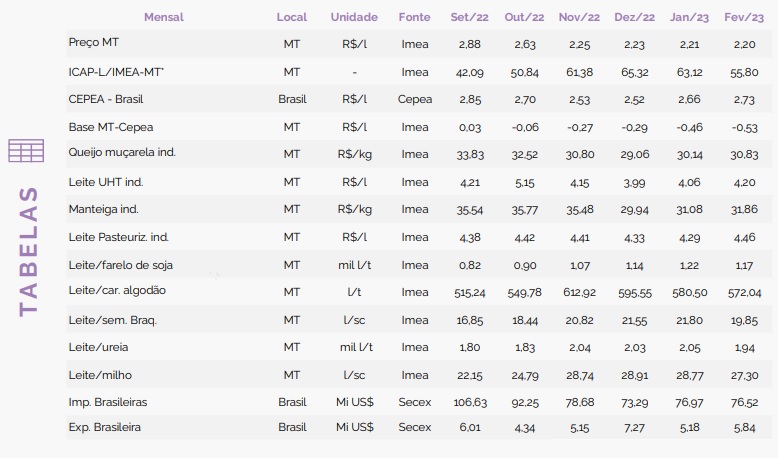Viewport: 778px width, 458px height.
Task: Select the Queijo muçarela ind. row label
Action: tap(122, 153)
